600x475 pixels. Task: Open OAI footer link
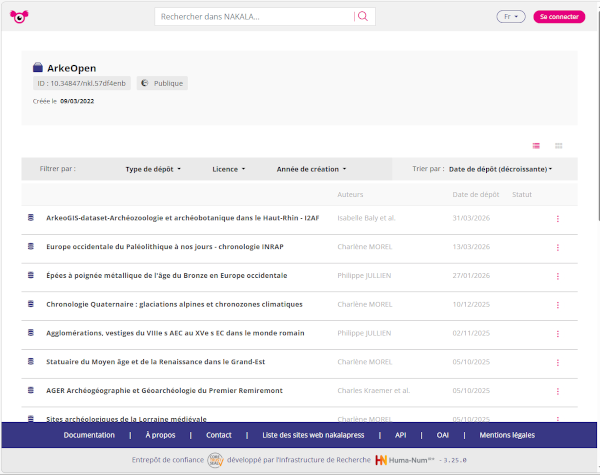point(443,435)
